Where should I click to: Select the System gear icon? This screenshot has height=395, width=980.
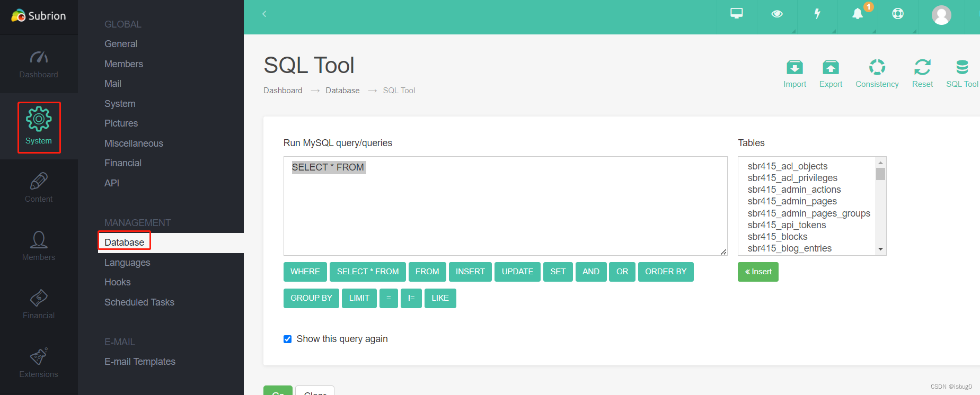[x=39, y=119]
